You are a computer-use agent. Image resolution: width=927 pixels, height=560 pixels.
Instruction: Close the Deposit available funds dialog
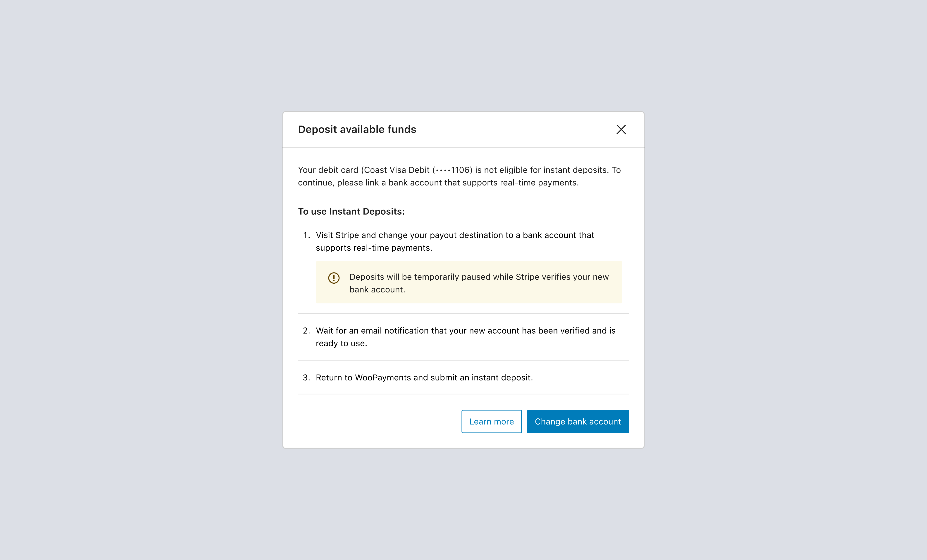(x=621, y=129)
